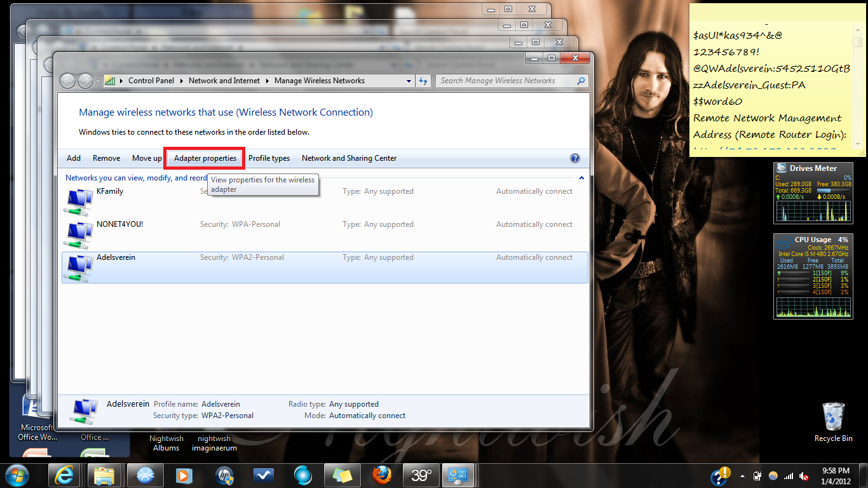Screen dimensions: 868x488
Task: Click the Control Panel taskbar icon
Action: [458, 475]
